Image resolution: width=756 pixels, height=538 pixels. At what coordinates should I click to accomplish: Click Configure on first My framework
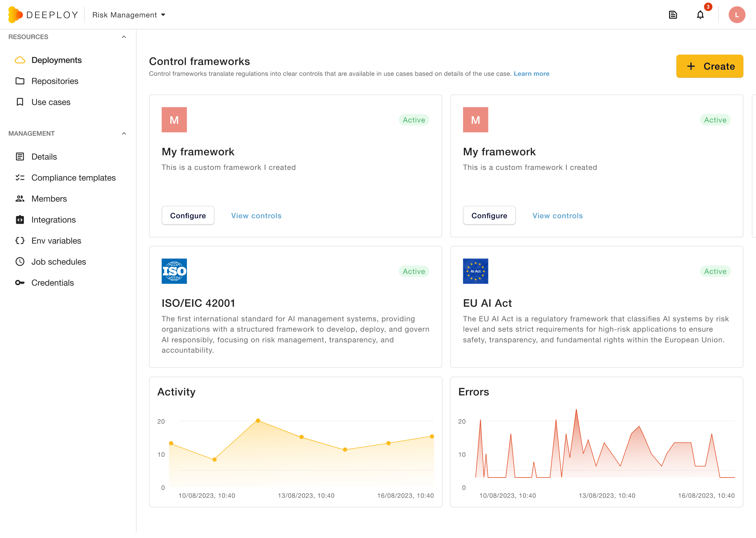[188, 216]
